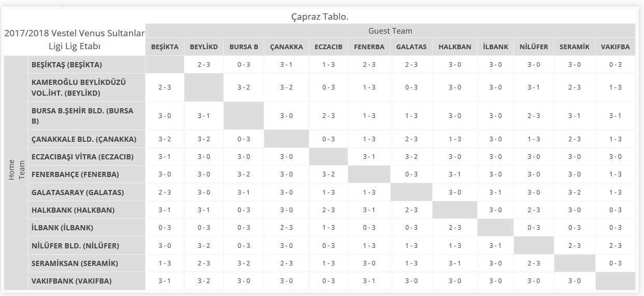Click Galatasaray home versus Seramiksan guest score

[x=575, y=193]
